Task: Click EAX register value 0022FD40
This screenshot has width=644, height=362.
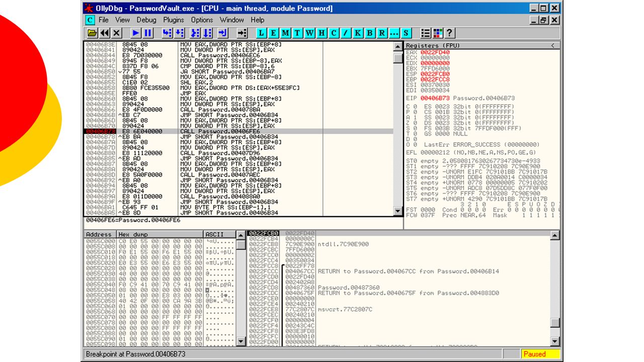Action: [435, 52]
